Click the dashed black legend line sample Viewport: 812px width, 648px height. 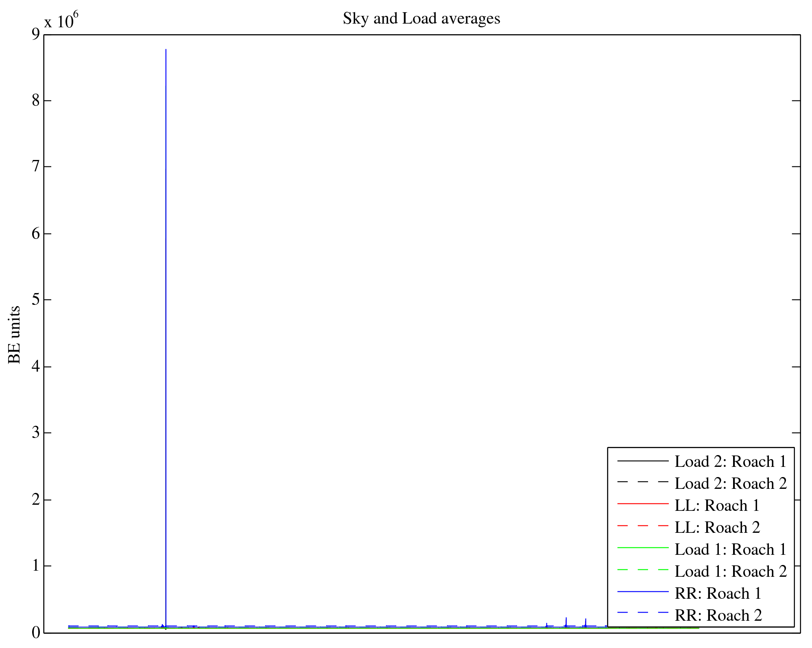(x=643, y=482)
